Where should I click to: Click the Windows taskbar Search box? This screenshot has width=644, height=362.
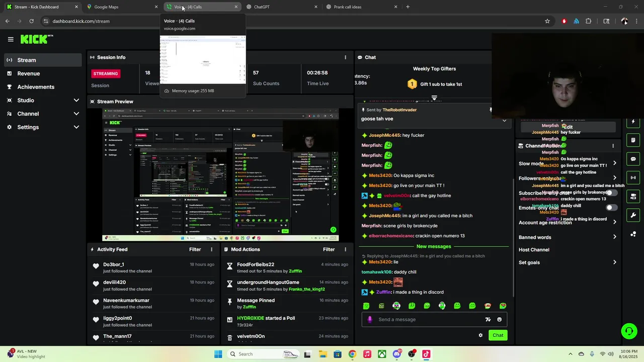click(263, 354)
